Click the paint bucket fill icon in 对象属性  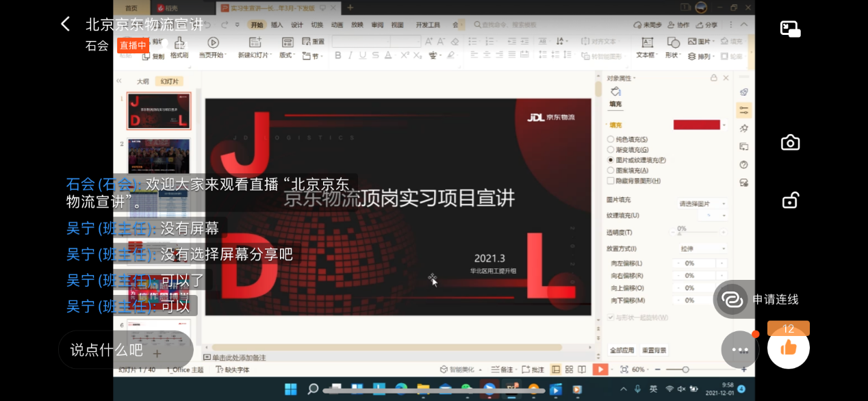(x=615, y=92)
